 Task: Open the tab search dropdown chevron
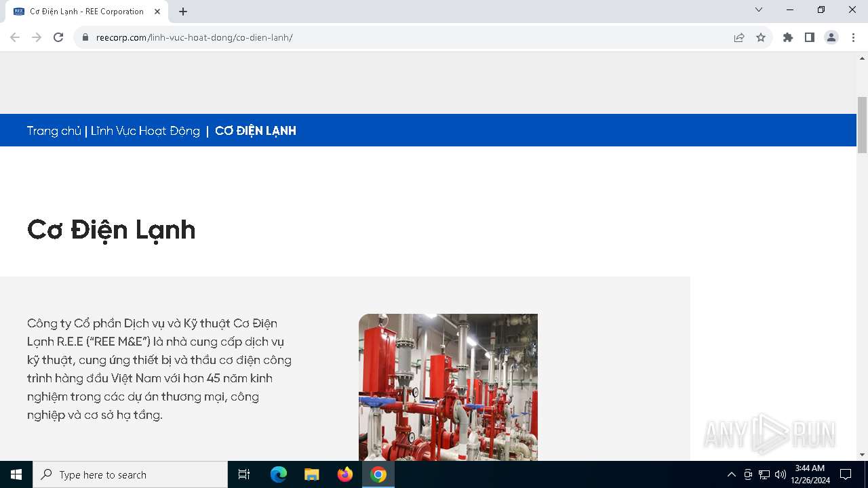point(759,9)
